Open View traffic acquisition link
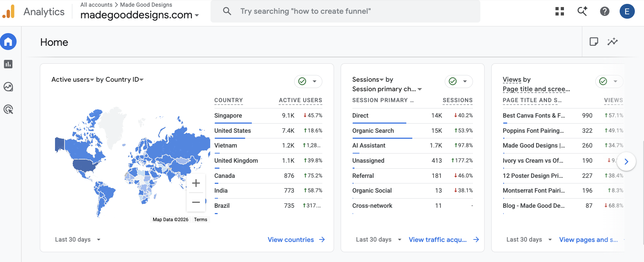Viewport: 644px width, 262px height. coord(438,239)
